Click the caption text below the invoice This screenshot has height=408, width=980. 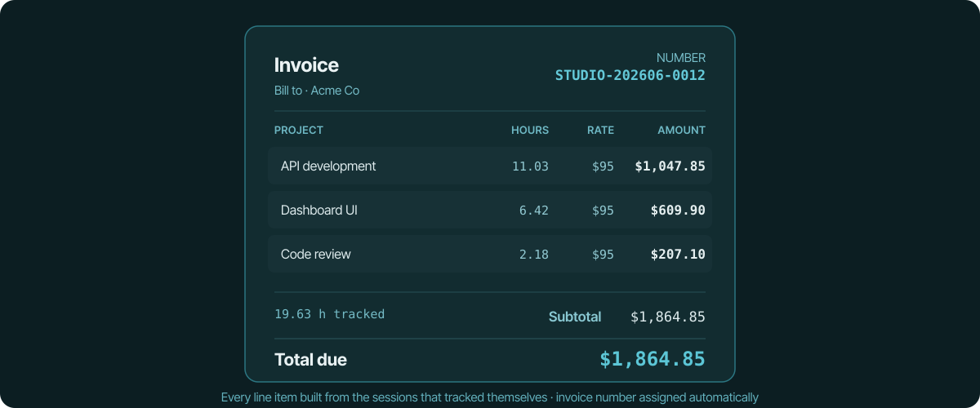[x=490, y=397]
